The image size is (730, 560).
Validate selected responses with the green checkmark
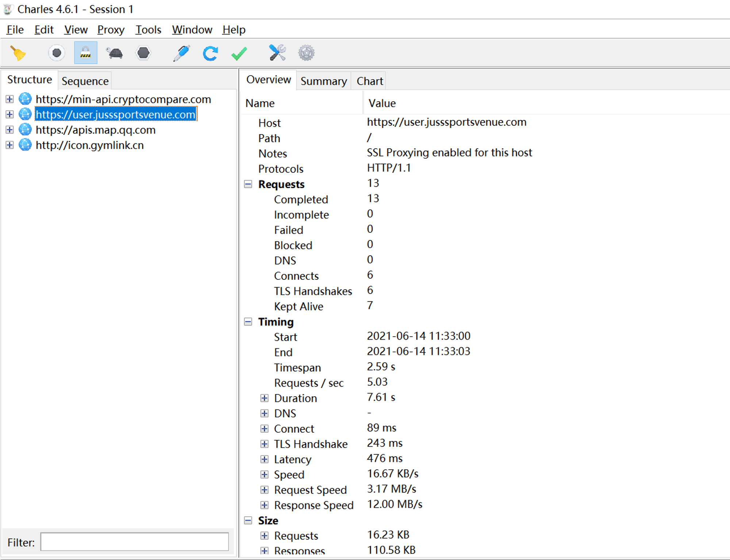pyautogui.click(x=239, y=54)
